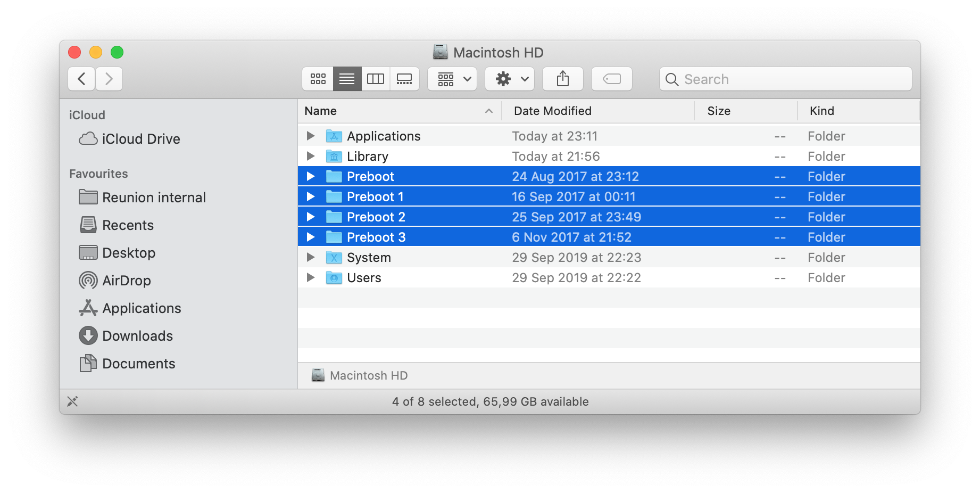Open Documents in sidebar
This screenshot has width=980, height=493.
point(138,364)
